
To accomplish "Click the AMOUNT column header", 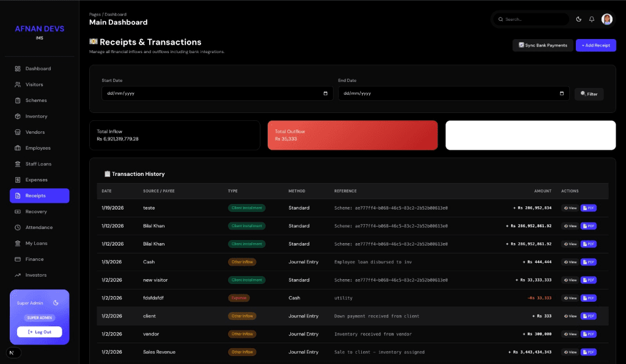I will tap(543, 191).
